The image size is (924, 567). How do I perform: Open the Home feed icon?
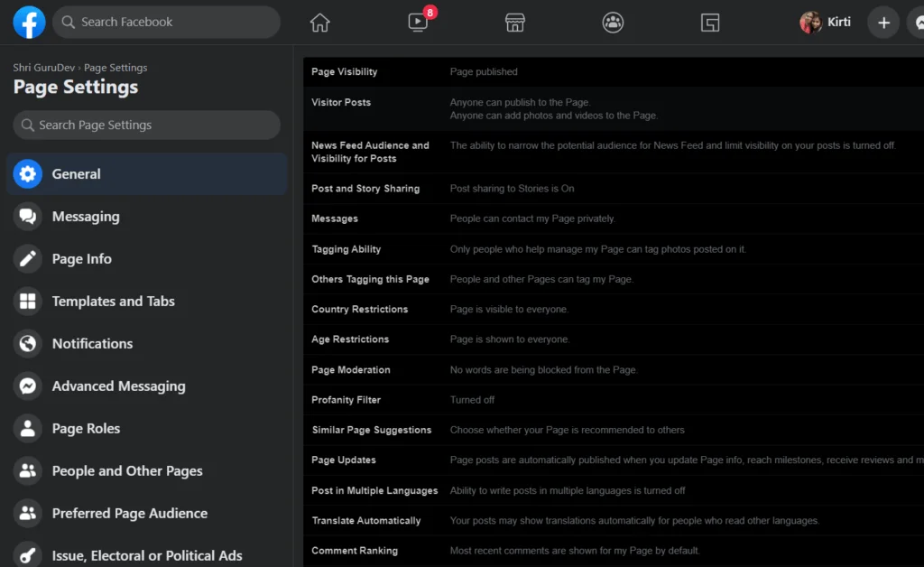[319, 23]
